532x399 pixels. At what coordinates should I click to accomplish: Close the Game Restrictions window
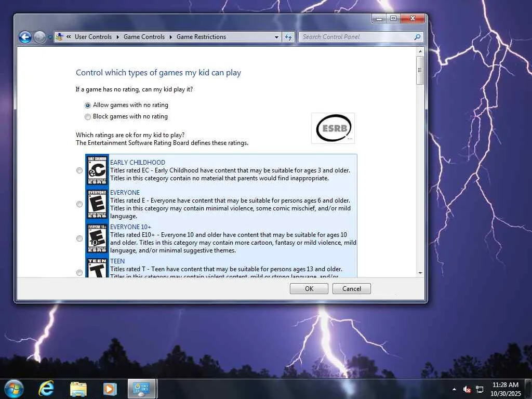(x=413, y=19)
